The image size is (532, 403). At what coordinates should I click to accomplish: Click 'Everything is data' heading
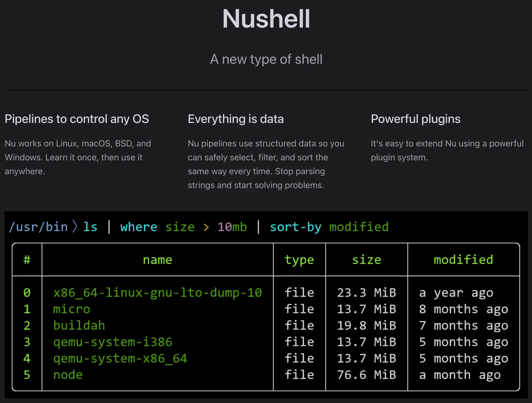(x=236, y=119)
